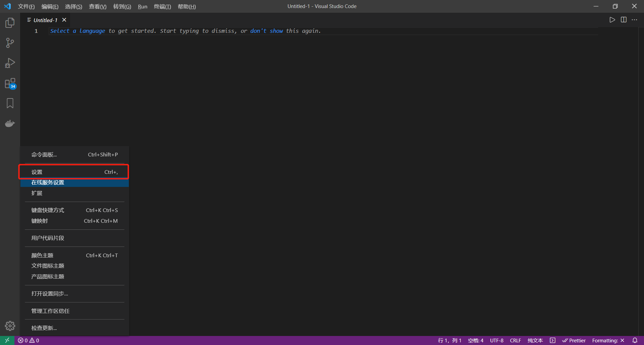644x345 pixels.
Task: Choose 命令面板... from the menu
Action: coord(74,155)
